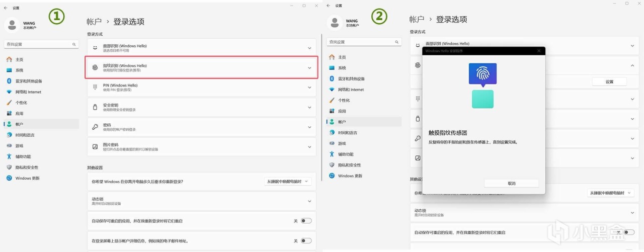
Task: Click 帐户 breadcrumb link in right window
Action: point(417,19)
